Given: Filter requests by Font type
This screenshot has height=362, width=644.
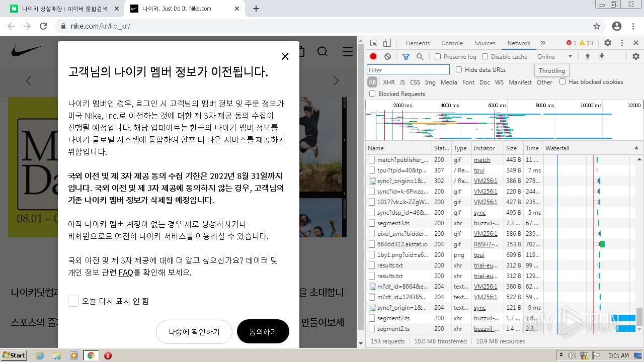Looking at the screenshot, I should [468, 82].
